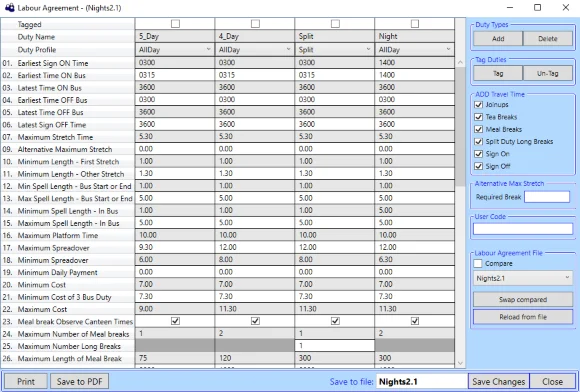Select row label Alternative Maximum Stretch

(x=65, y=149)
